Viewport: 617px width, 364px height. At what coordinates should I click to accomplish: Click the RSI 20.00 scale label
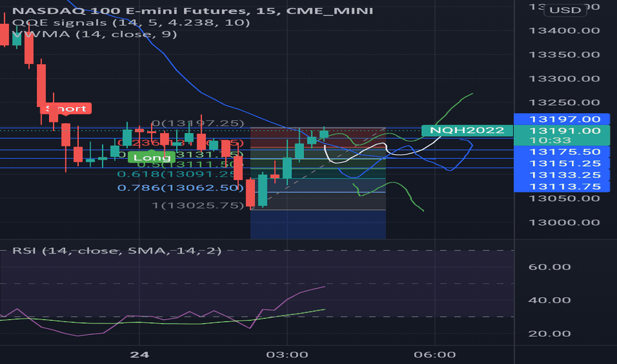coord(549,334)
